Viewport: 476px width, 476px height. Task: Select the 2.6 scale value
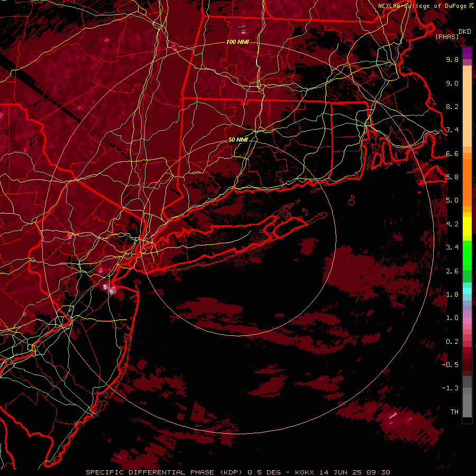(x=452, y=271)
